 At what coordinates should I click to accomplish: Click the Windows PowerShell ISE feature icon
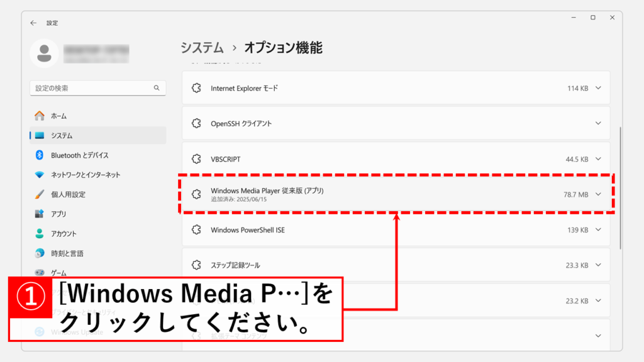(x=196, y=229)
